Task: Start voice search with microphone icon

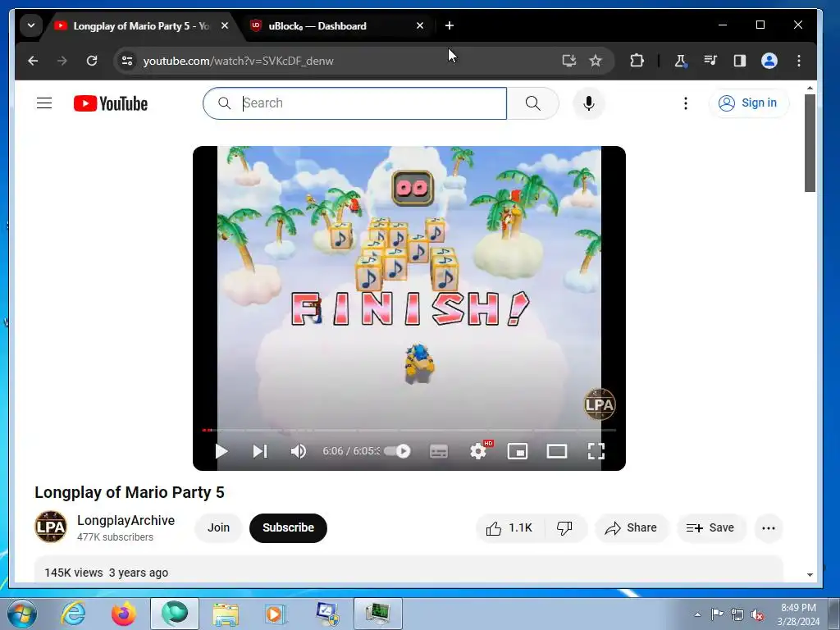Action: click(588, 103)
